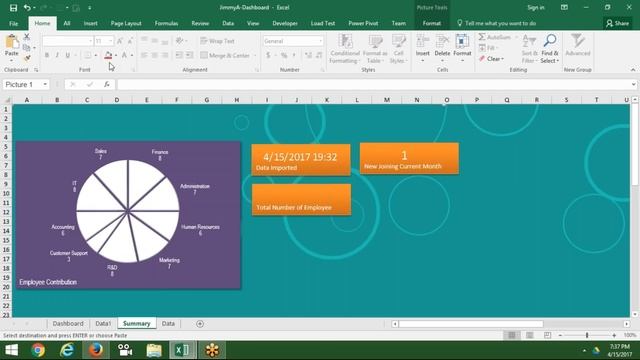Click the AutoSum sigma icon
Screen dimensions: 640x360
(482, 37)
